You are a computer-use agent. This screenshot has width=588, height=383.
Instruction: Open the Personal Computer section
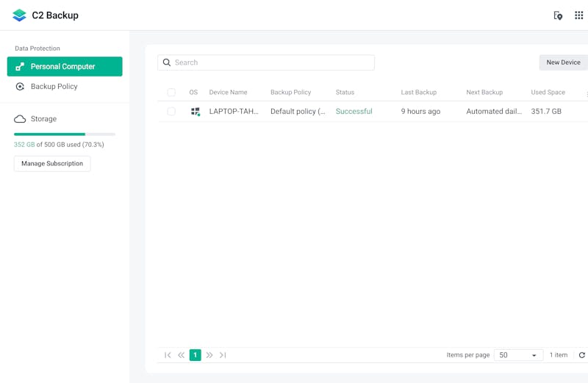point(65,66)
